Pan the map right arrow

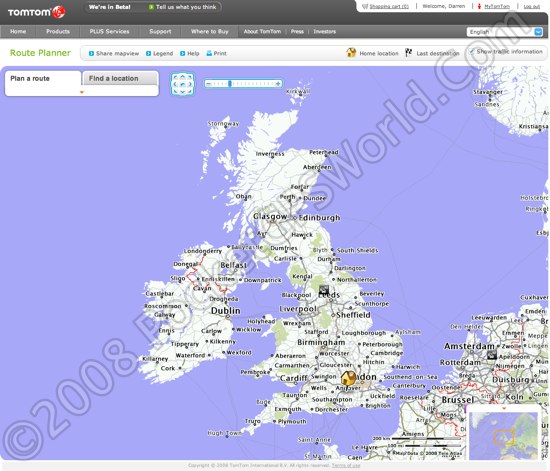[x=190, y=84]
